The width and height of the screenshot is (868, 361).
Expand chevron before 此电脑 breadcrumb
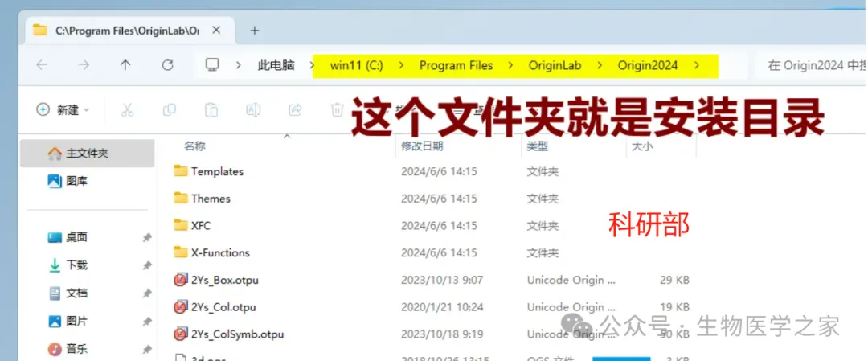point(239,65)
